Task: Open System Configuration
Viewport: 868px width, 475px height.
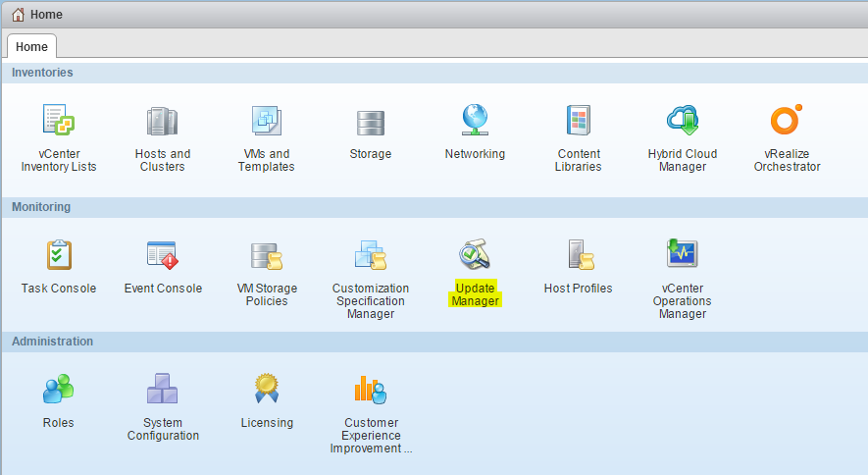Action: coord(163,390)
